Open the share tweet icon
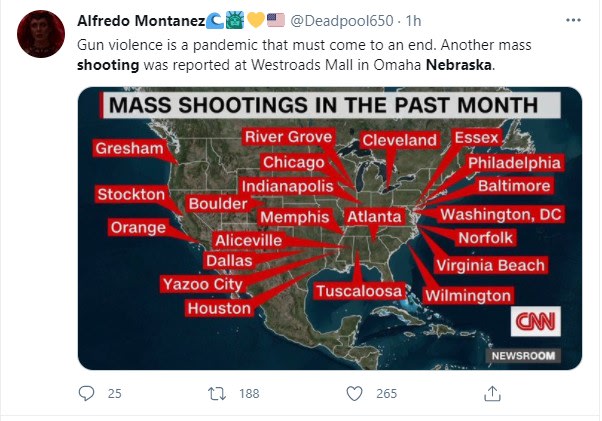 click(493, 393)
